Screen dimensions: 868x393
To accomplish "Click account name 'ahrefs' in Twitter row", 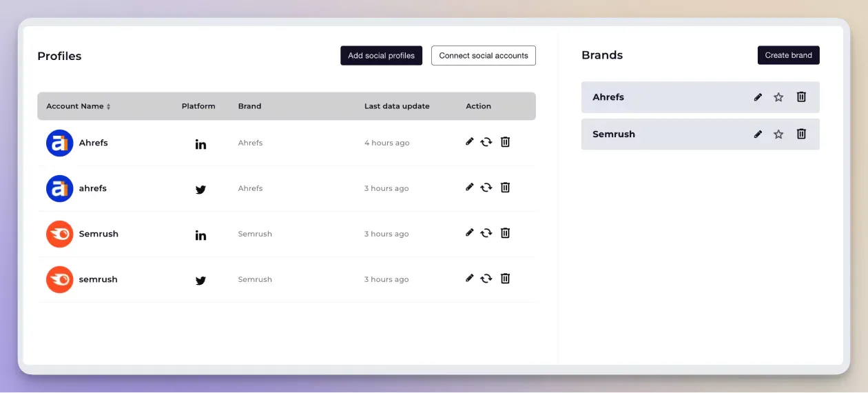I will tap(92, 188).
